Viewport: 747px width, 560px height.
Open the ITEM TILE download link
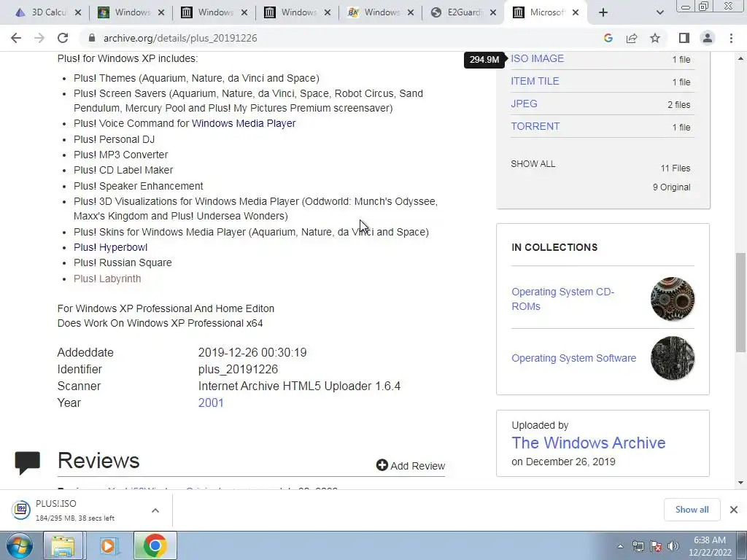(x=535, y=82)
